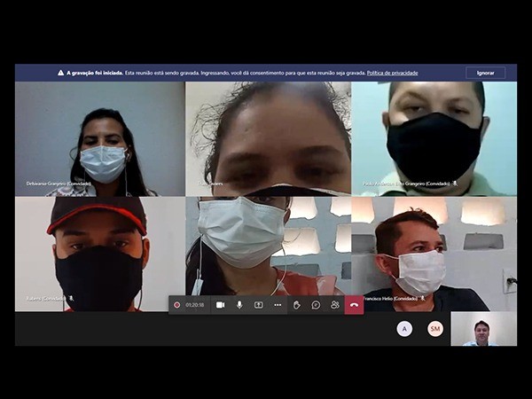Open the Política de privacidade link
The image size is (532, 399).
pyautogui.click(x=392, y=73)
